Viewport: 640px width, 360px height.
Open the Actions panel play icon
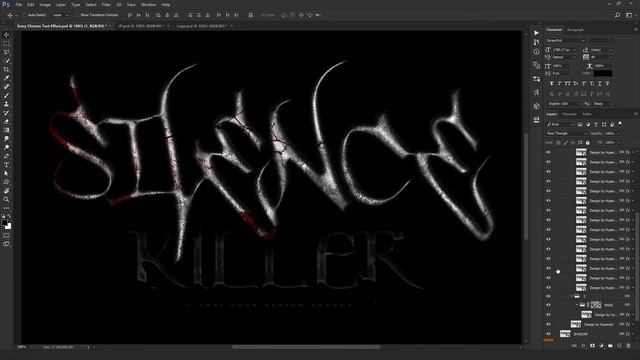point(536,33)
